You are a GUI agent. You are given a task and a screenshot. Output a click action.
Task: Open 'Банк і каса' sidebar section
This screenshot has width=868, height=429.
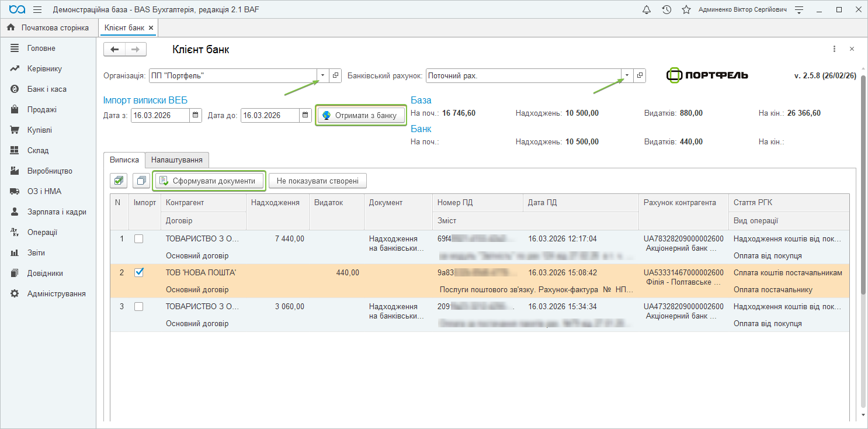click(47, 89)
